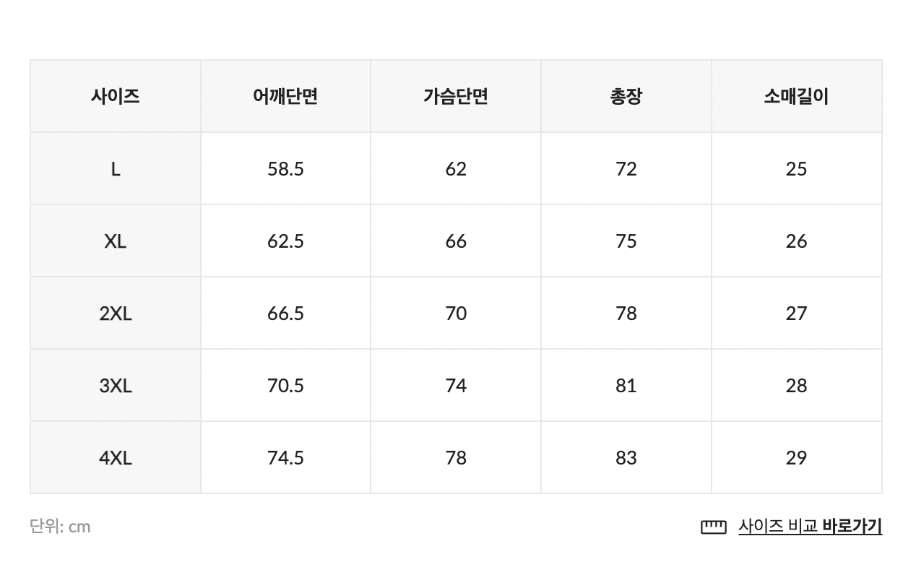
Task: Click the 58.5 shoulder value for L
Action: 285,169
